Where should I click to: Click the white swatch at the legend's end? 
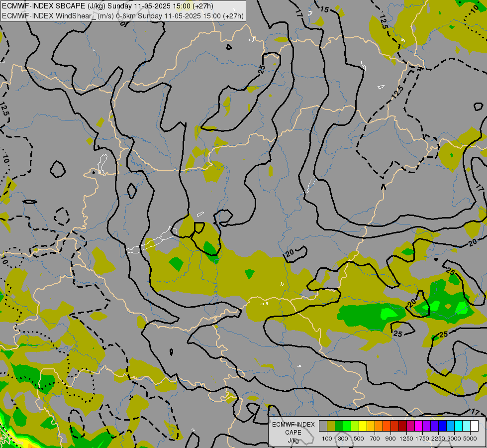474,426
